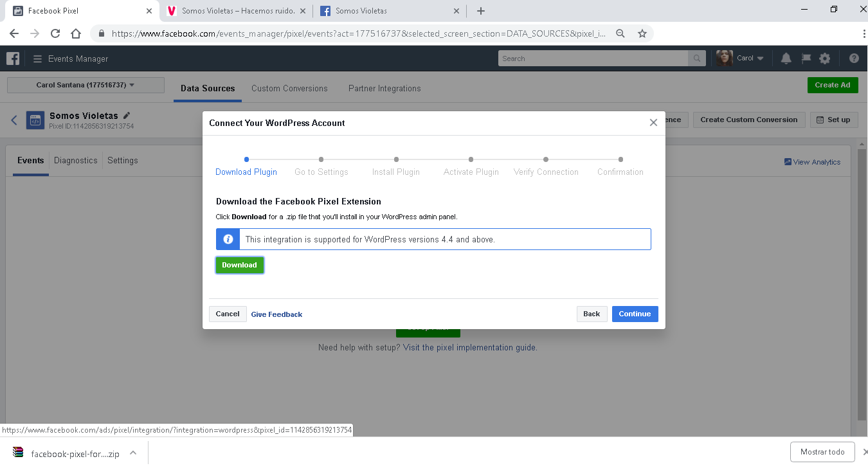Open the View Analytics link
868x468 pixels.
point(812,162)
